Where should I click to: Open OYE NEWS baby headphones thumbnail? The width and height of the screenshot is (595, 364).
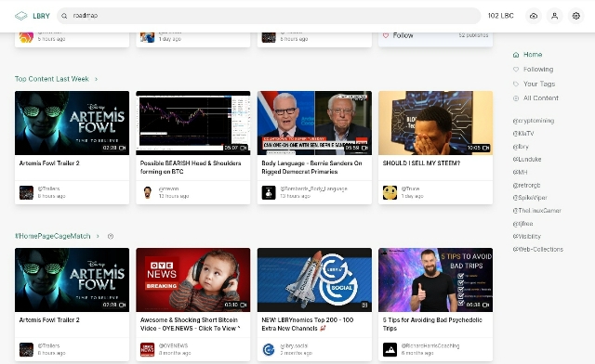click(193, 279)
